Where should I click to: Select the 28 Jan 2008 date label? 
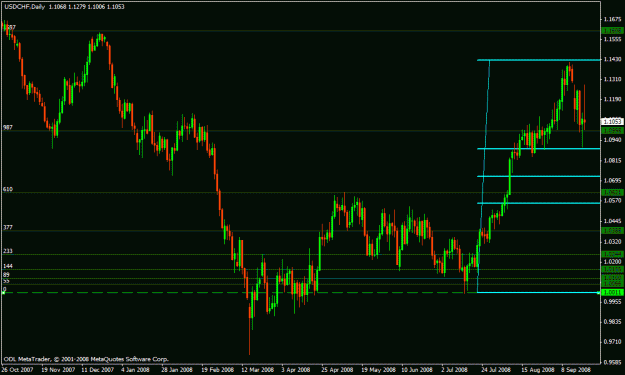coord(177,370)
